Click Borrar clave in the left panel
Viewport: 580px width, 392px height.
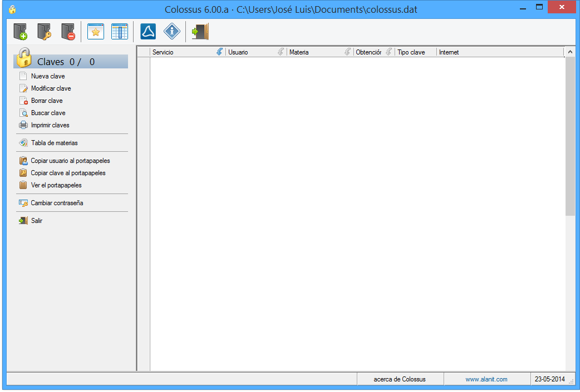[47, 101]
